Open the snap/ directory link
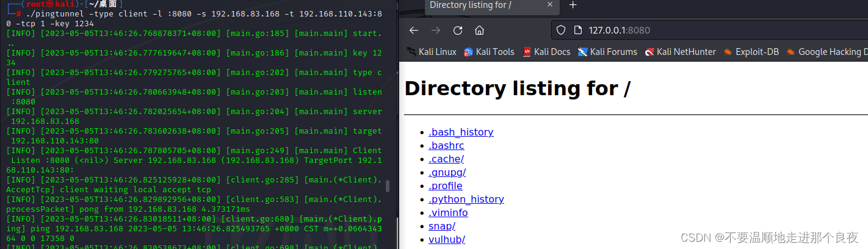 pos(442,226)
